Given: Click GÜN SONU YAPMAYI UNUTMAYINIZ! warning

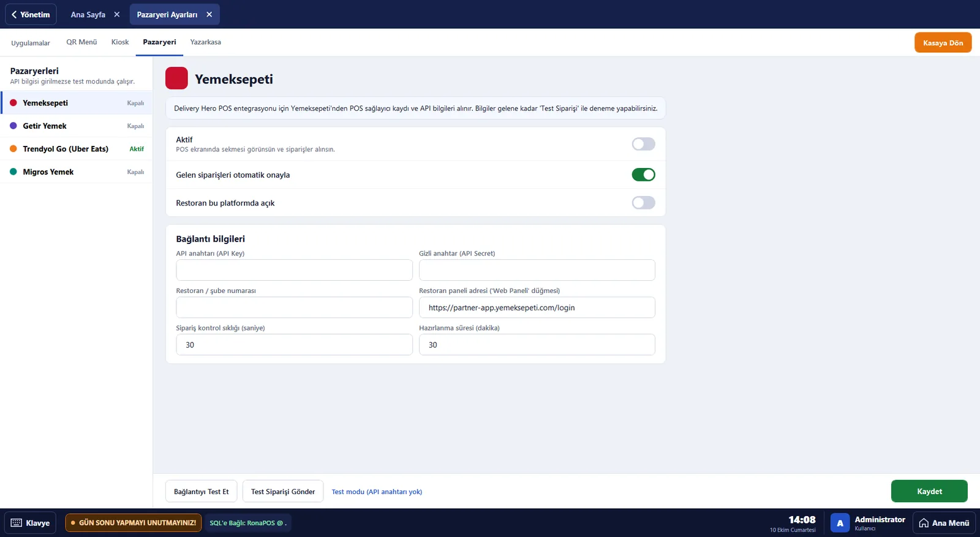Looking at the screenshot, I should tap(134, 523).
